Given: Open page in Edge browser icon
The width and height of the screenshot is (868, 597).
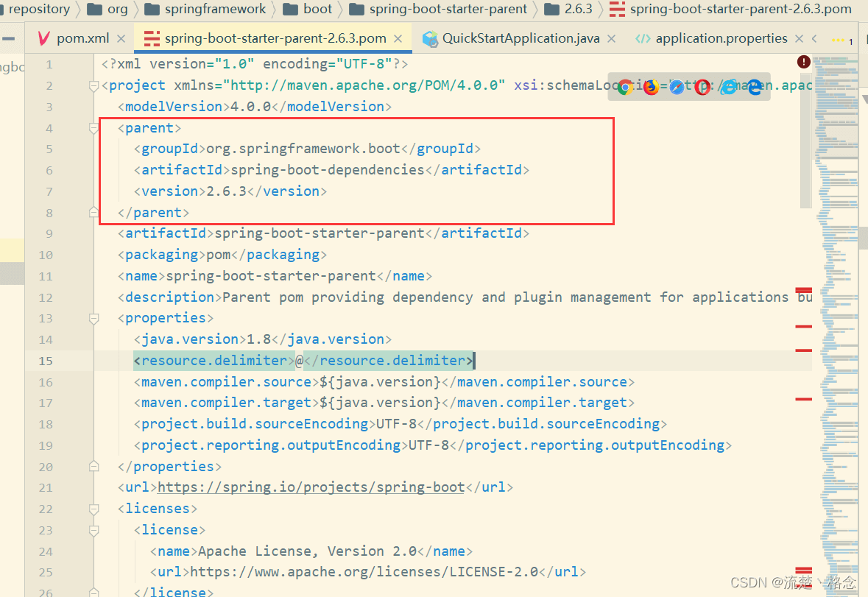Looking at the screenshot, I should (754, 87).
